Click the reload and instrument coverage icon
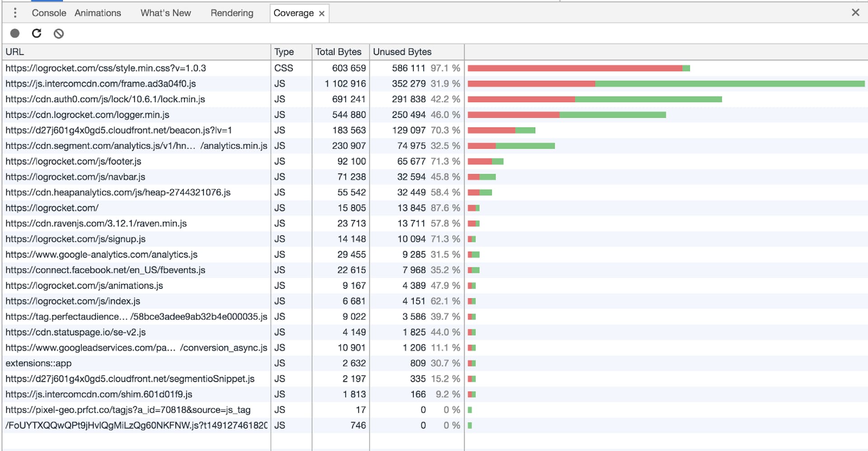The height and width of the screenshot is (451, 868). tap(37, 33)
